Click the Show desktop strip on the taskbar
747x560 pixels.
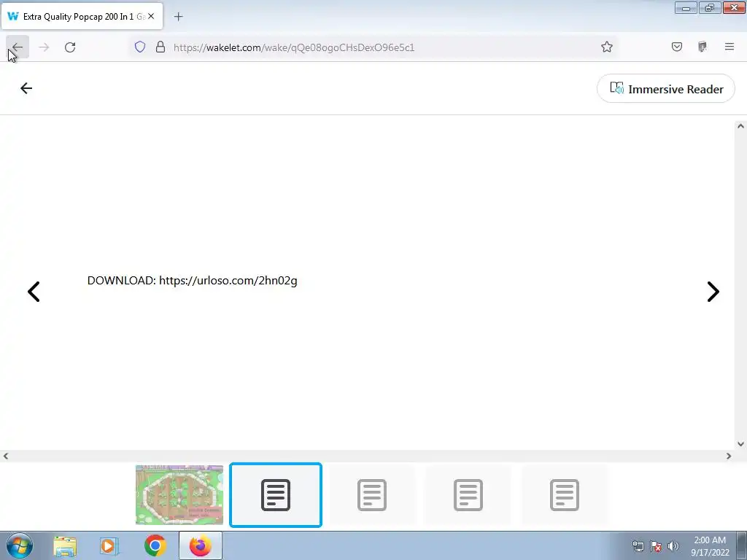pos(742,546)
